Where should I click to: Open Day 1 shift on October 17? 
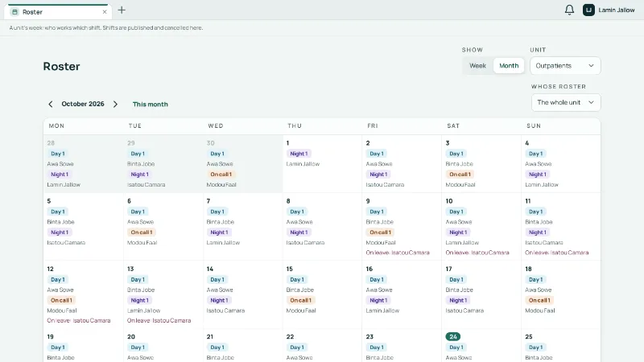456,279
